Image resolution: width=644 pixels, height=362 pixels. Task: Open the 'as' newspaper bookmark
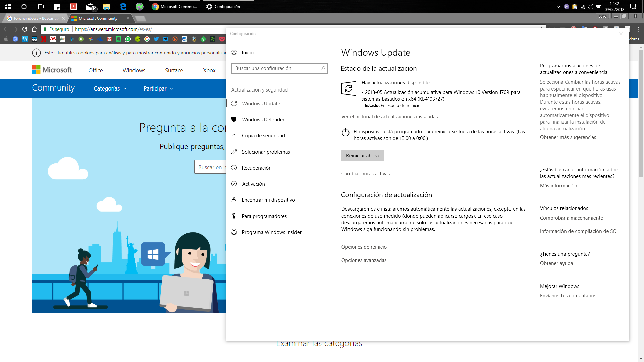(x=53, y=39)
